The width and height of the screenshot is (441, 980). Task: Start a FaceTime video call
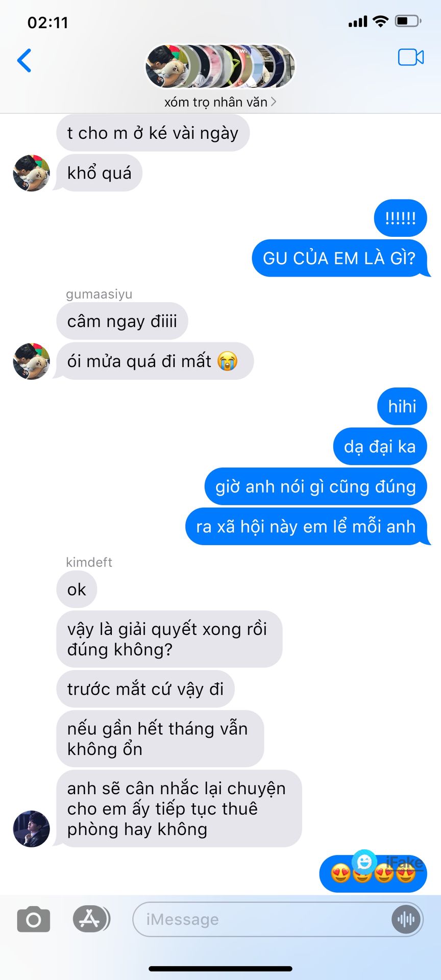411,57
